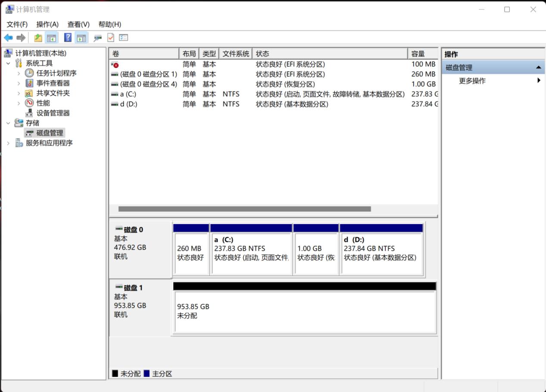The image size is (546, 392).
Task: Click the 性能 icon in system tools
Action: pos(29,103)
